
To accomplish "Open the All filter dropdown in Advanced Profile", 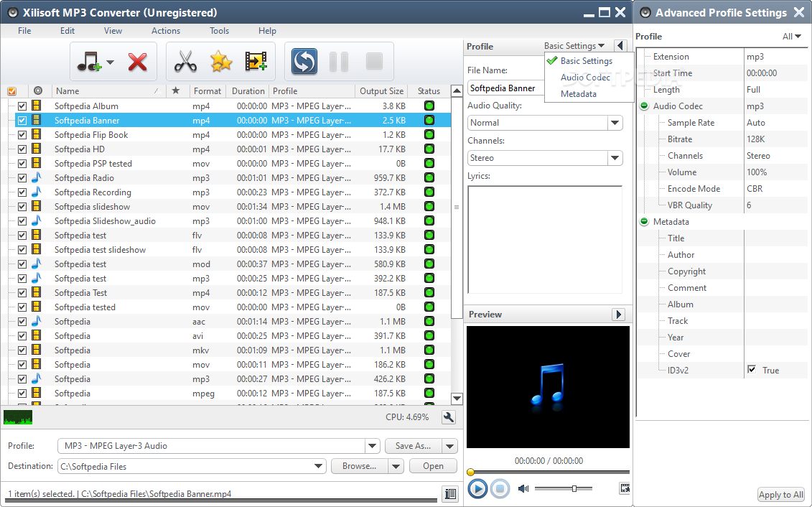I will pos(792,36).
